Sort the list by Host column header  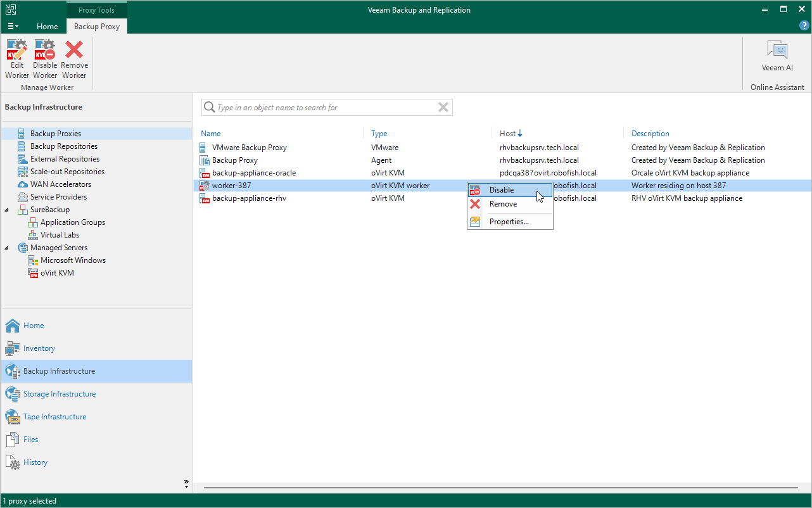[x=508, y=134]
